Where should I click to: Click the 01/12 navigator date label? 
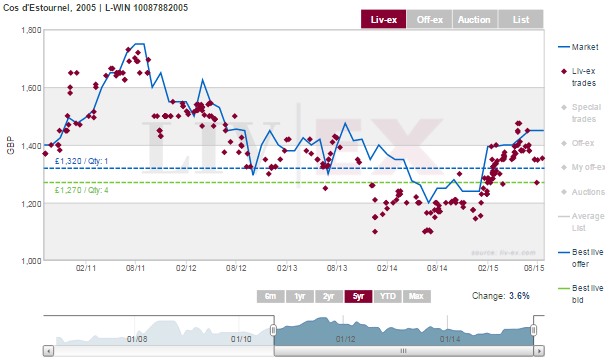click(345, 339)
